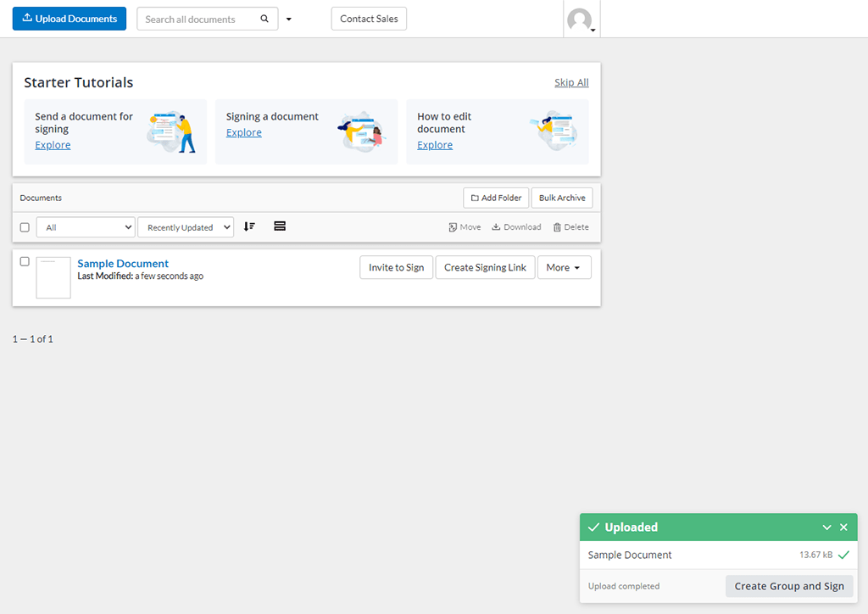
Task: Click the Move toolbar action
Action: (x=465, y=227)
